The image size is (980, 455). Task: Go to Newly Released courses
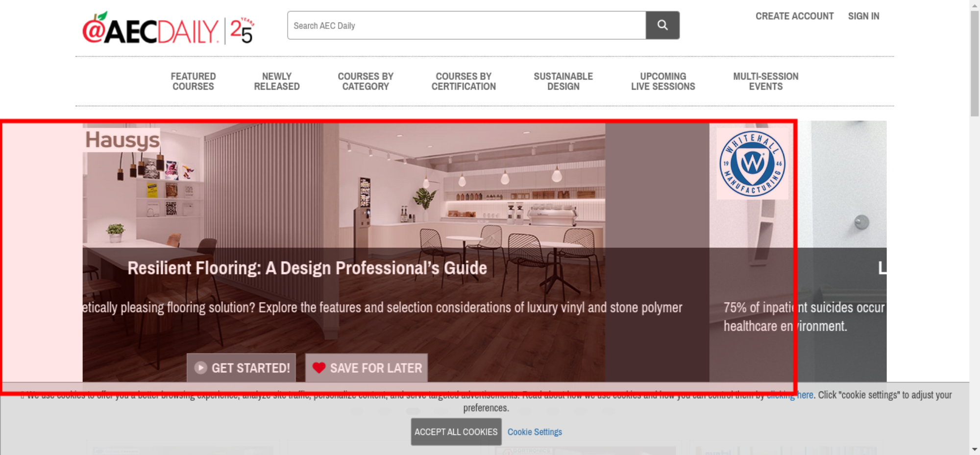tap(277, 81)
